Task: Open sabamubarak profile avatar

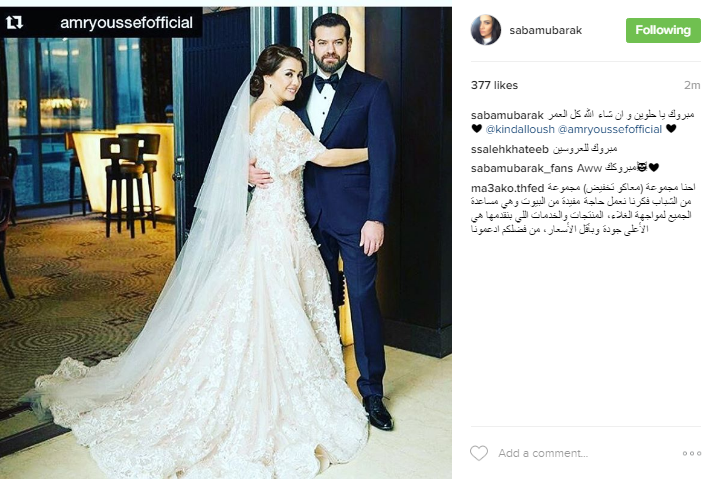Action: click(486, 30)
